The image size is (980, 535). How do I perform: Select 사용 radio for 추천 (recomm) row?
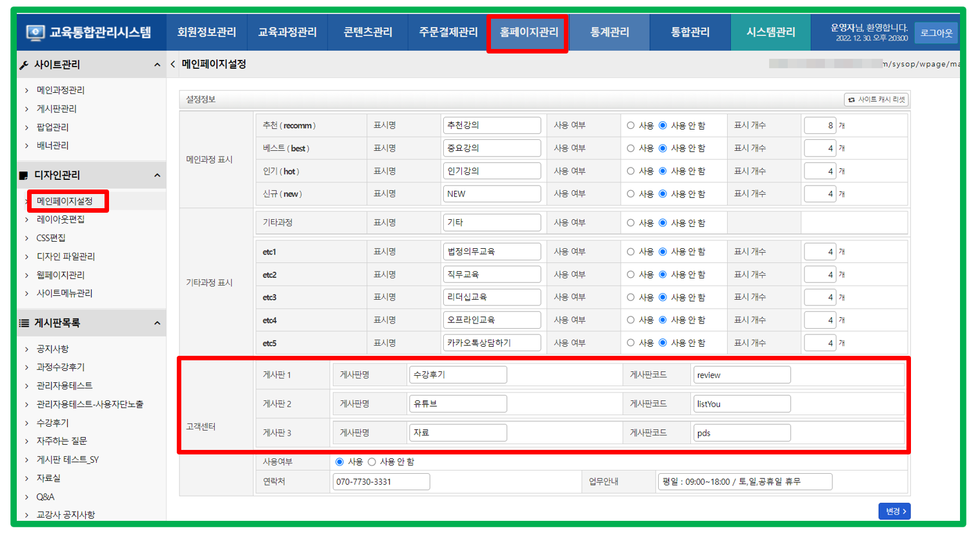pos(630,126)
